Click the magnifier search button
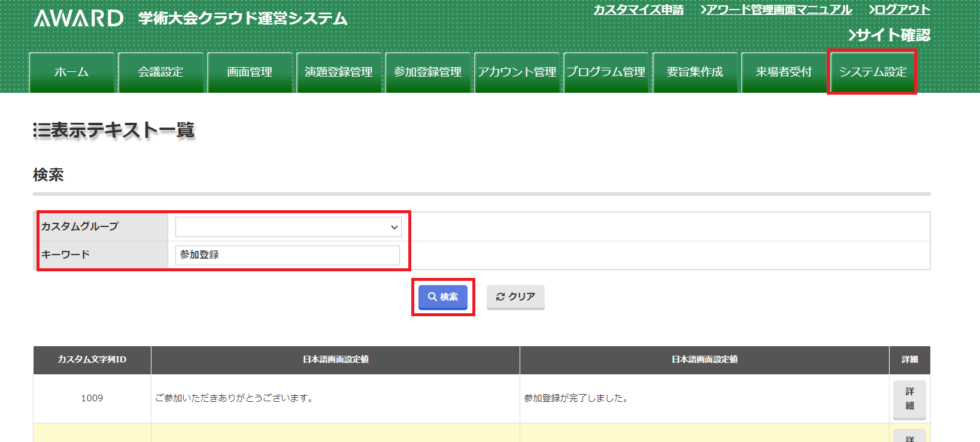 click(x=442, y=297)
